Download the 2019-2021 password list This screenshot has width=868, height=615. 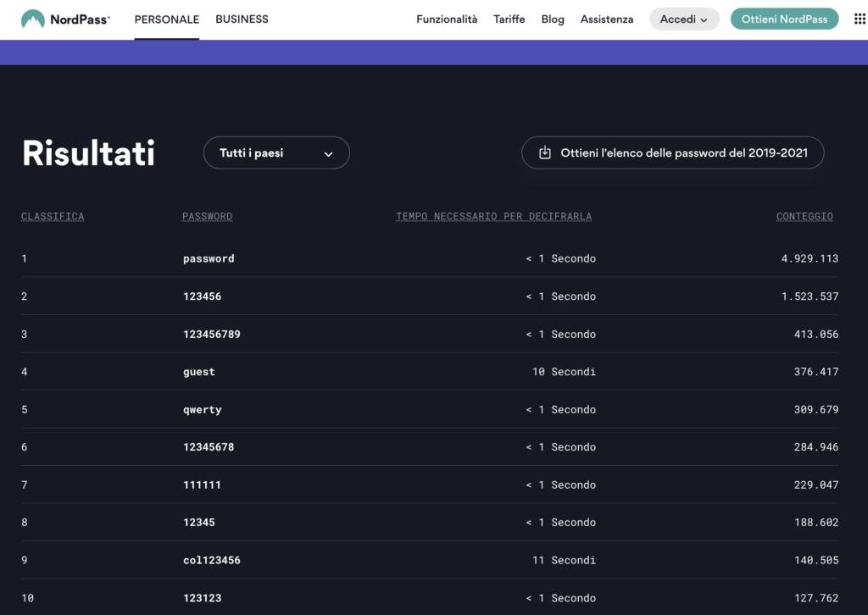(683, 153)
